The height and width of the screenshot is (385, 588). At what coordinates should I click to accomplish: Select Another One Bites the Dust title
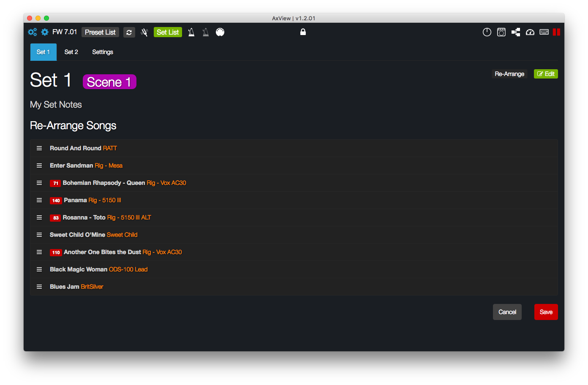[x=102, y=252]
